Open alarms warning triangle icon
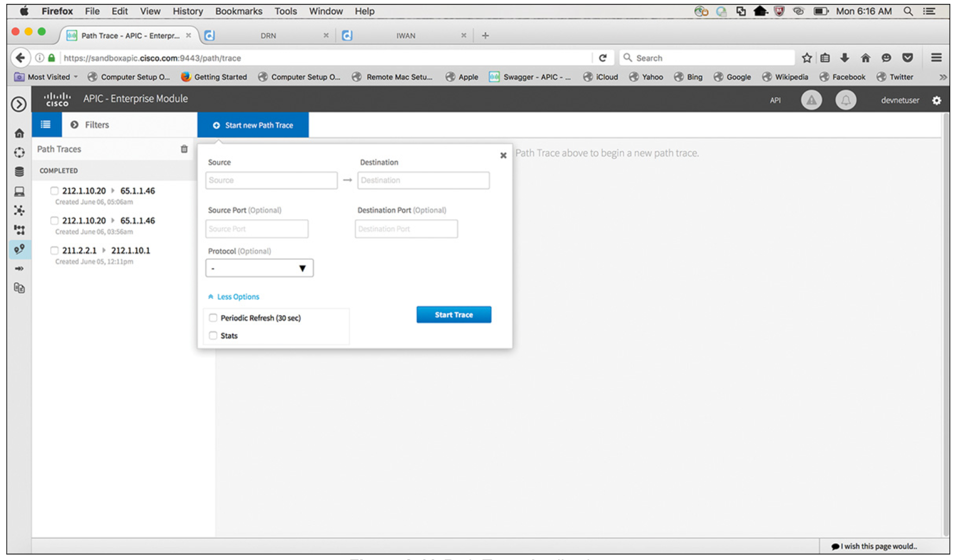Viewport: 955px width, 560px height. click(x=811, y=100)
